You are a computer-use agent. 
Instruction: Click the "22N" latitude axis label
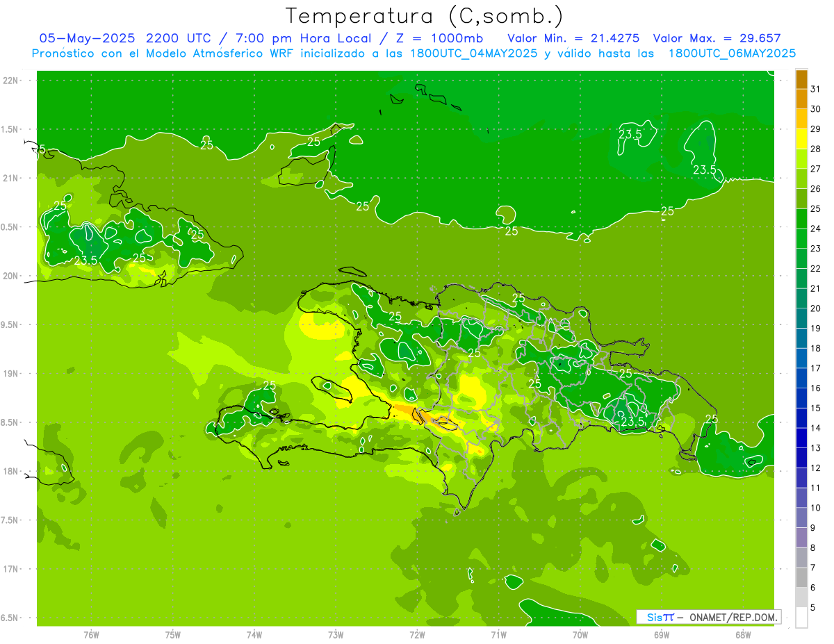[11, 81]
